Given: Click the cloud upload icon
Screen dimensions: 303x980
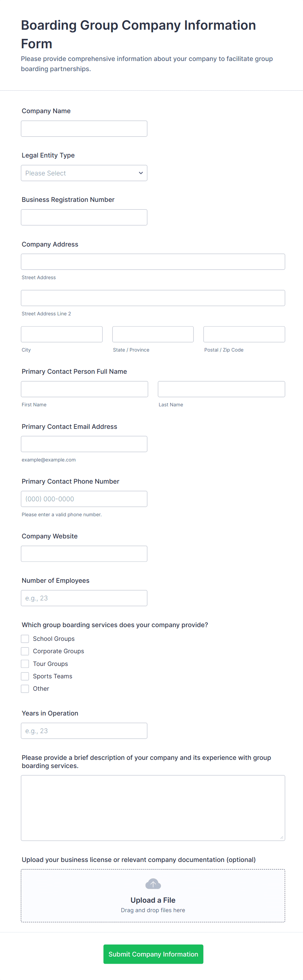Looking at the screenshot, I should pyautogui.click(x=153, y=884).
